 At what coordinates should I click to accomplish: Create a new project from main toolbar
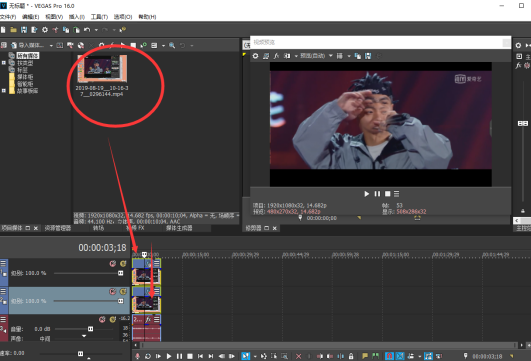[3, 30]
